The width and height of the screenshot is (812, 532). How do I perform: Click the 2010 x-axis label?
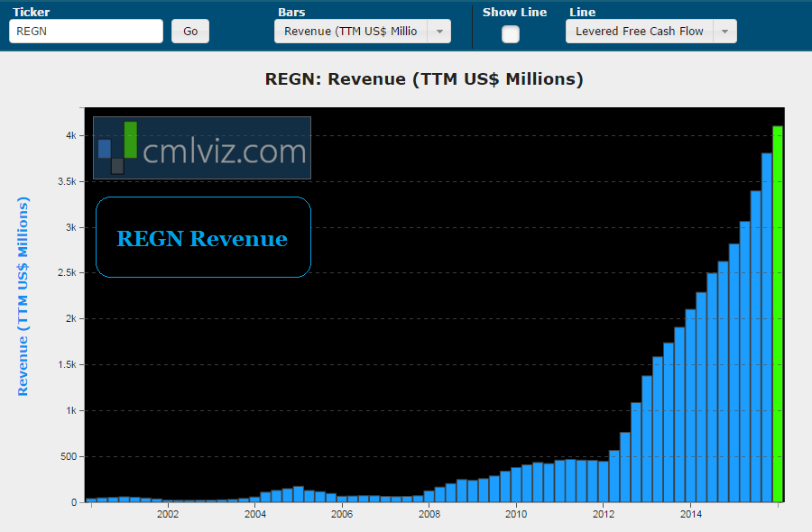(x=516, y=514)
